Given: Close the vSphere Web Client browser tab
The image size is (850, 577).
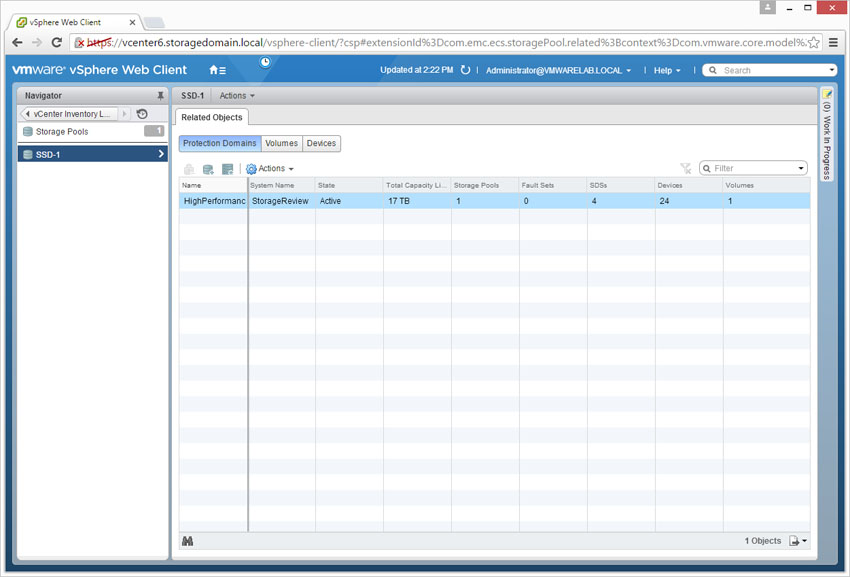Looking at the screenshot, I should 132,22.
